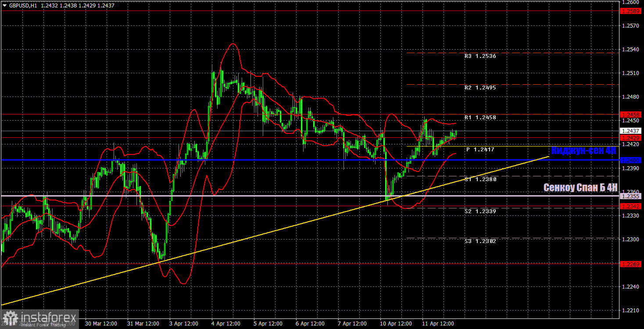This screenshot has width=644, height=329.
Task: Select the red 1.2269 level tag
Action: click(x=631, y=264)
